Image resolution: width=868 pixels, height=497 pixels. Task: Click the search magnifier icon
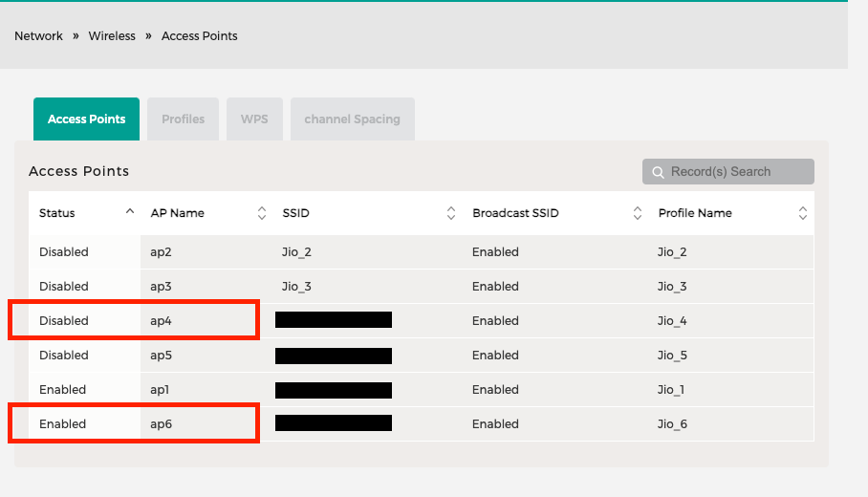point(658,172)
